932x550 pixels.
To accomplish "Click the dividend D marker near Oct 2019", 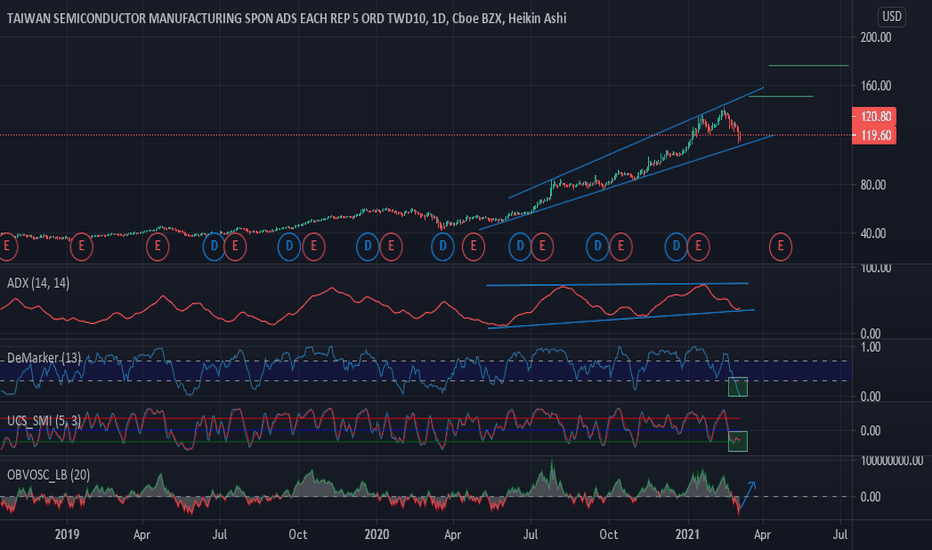I will pyautogui.click(x=289, y=247).
